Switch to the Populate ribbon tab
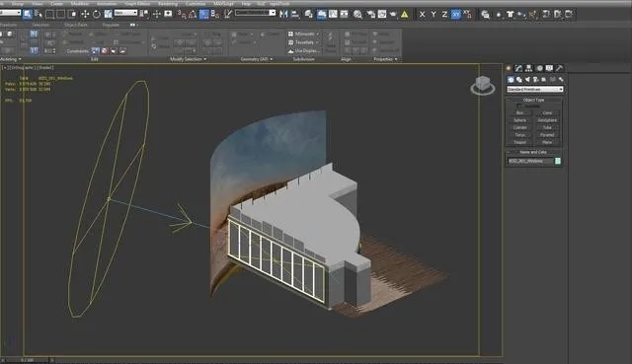632x364 pixels. click(111, 25)
